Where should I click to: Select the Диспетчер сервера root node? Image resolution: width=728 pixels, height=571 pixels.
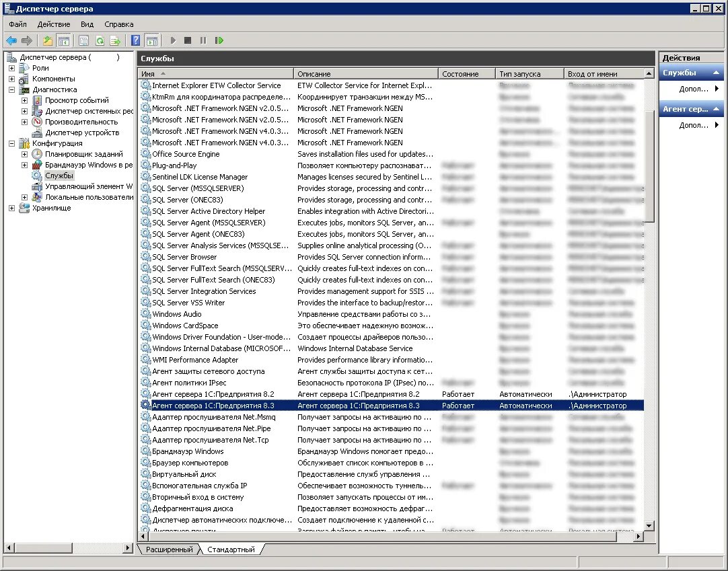[x=70, y=57]
